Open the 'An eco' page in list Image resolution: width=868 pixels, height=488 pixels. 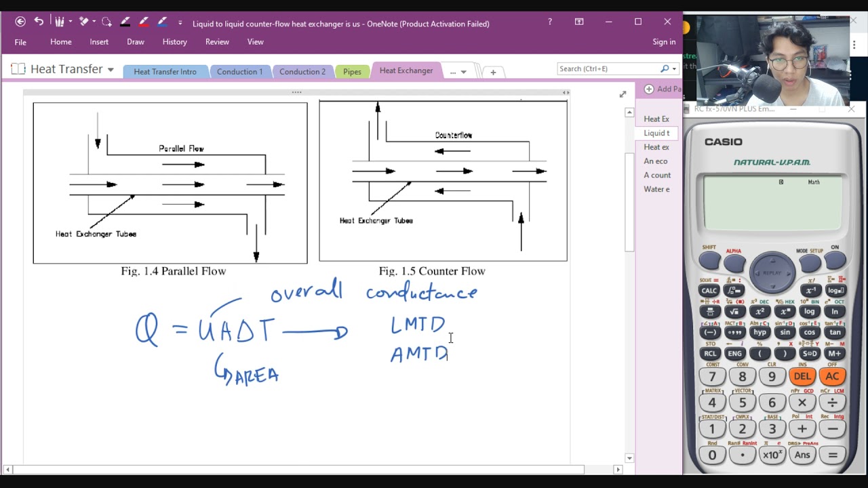pyautogui.click(x=656, y=161)
